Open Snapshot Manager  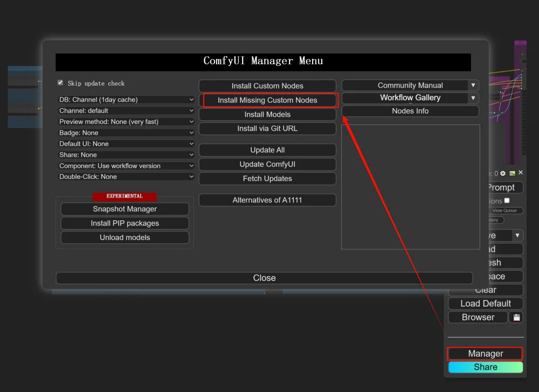tap(125, 209)
